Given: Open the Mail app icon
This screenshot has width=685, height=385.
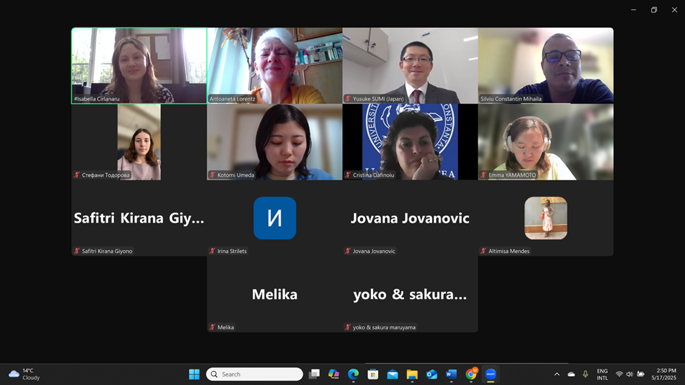Looking at the screenshot, I should click(392, 374).
